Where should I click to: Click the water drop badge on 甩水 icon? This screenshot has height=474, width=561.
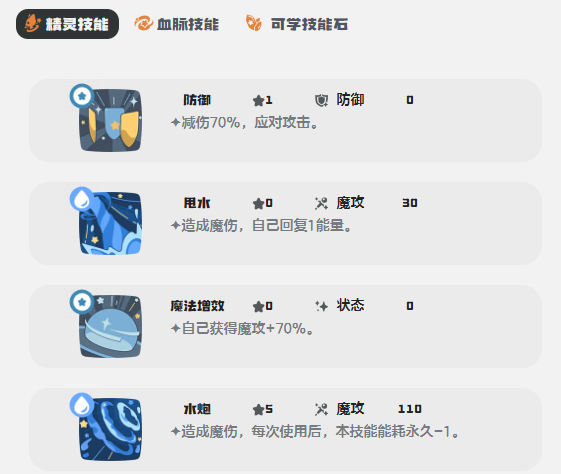(x=82, y=199)
